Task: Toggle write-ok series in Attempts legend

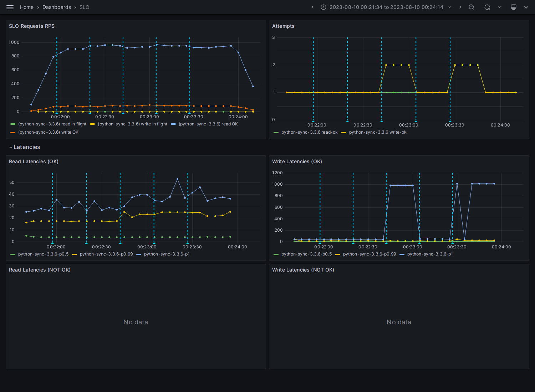Action: point(378,132)
